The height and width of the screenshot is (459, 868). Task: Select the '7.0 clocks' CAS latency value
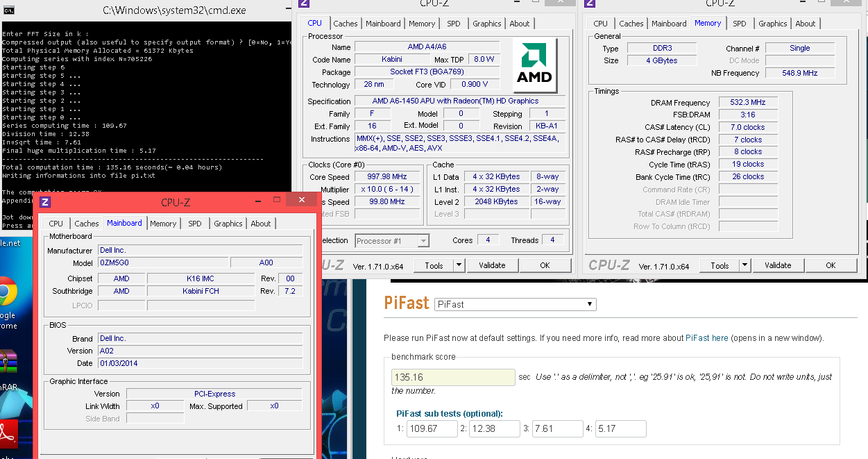[748, 128]
